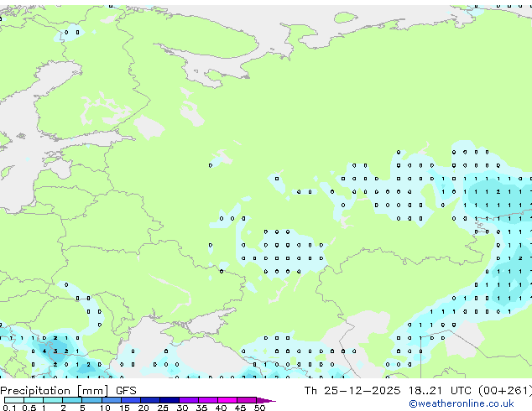Viewport: 532px width, 411px height.
Task: Select the 'Precipitation [mm] GFS' map title
Action: pos(68,391)
